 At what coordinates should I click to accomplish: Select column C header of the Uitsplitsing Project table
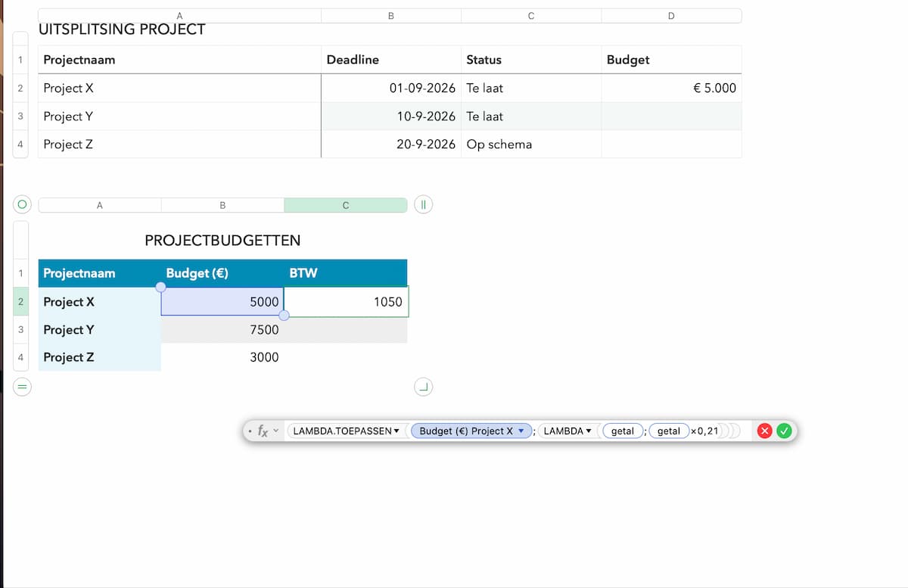click(531, 16)
